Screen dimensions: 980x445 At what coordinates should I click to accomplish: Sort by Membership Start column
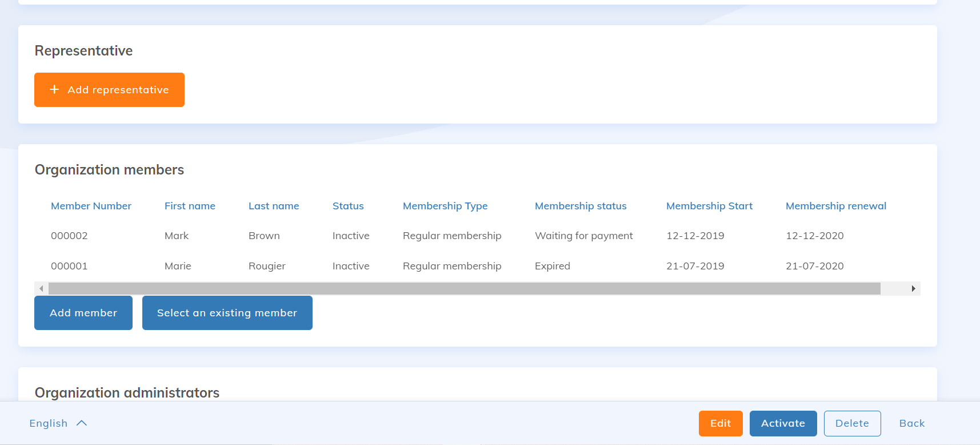709,206
